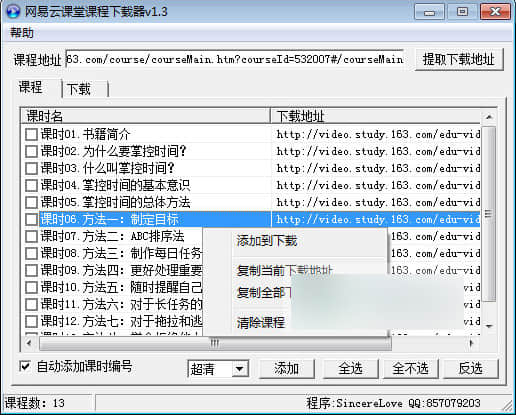Click the 提取下载地址 button
This screenshot has width=516, height=415.
coord(459,59)
